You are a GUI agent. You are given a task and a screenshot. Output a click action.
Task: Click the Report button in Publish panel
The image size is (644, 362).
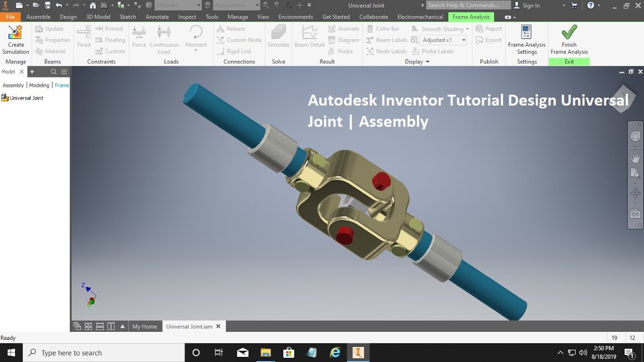489,29
